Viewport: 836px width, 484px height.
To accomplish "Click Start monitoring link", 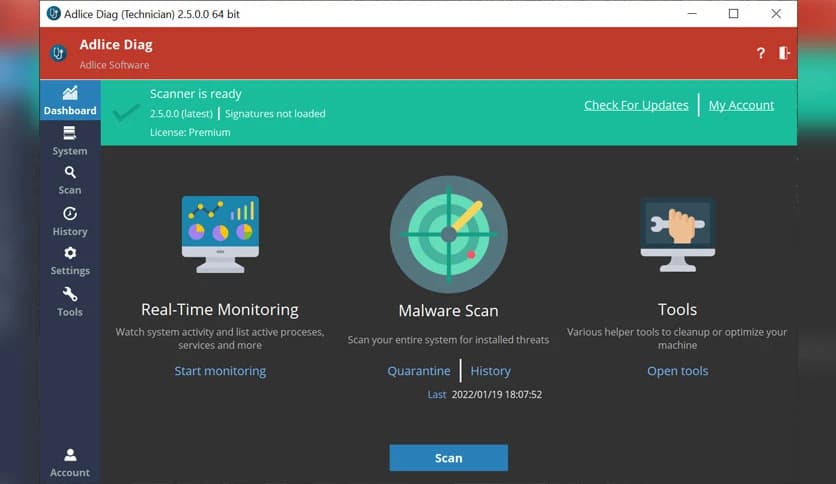I will (x=220, y=371).
